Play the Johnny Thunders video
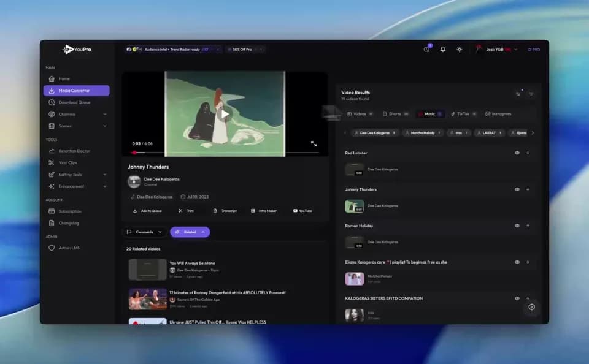 (225, 114)
